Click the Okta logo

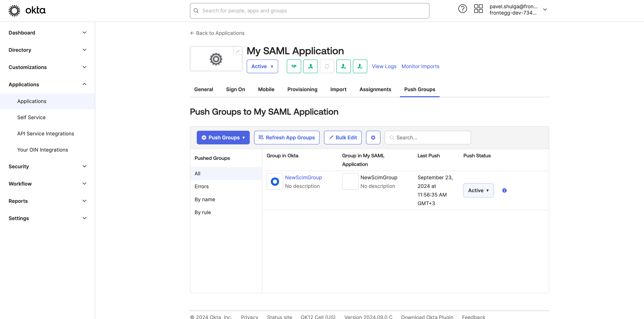click(27, 10)
